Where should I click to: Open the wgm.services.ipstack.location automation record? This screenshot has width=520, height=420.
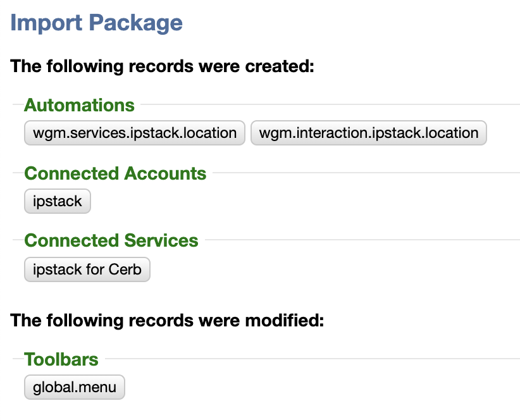[135, 133]
